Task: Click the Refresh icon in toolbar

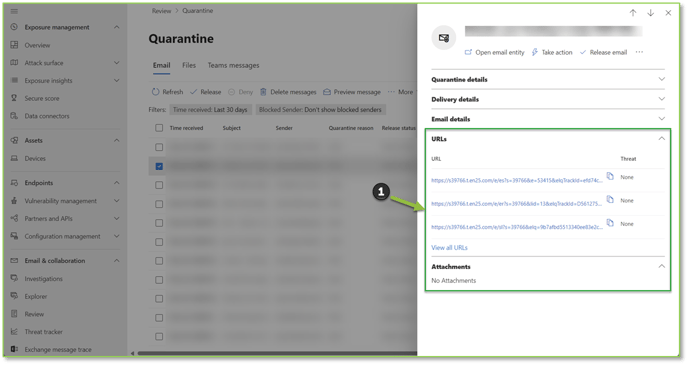Action: click(155, 92)
